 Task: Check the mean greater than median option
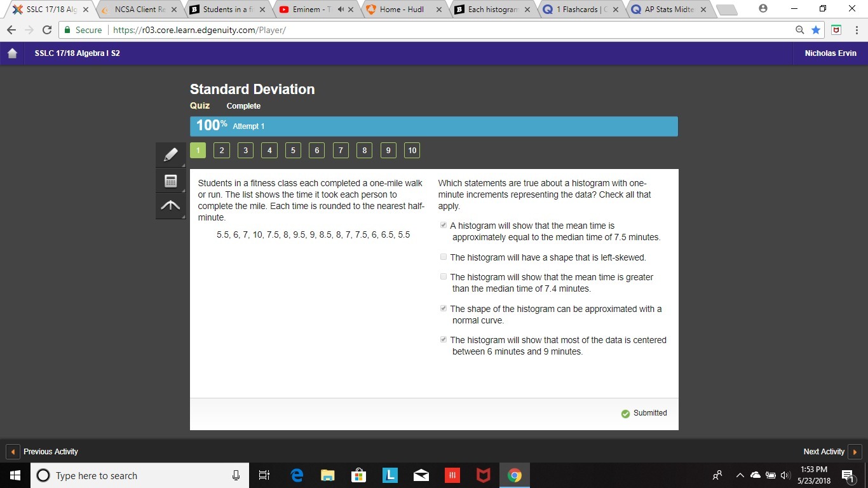click(444, 277)
